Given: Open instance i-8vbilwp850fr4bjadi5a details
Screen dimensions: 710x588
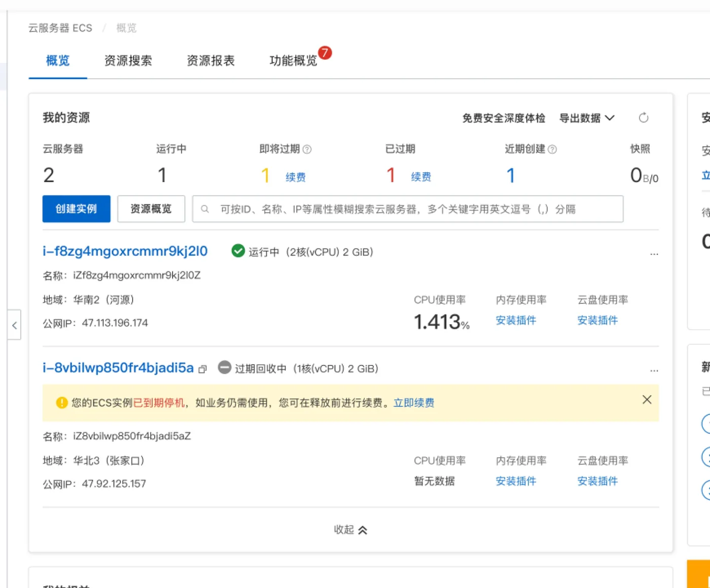Looking at the screenshot, I should (118, 368).
